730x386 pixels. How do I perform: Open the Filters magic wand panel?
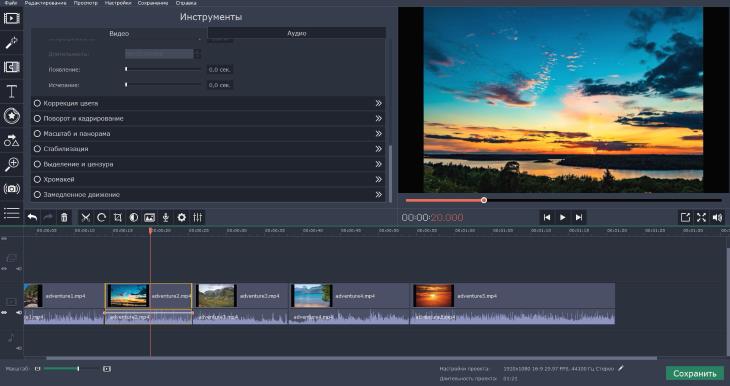click(11, 43)
